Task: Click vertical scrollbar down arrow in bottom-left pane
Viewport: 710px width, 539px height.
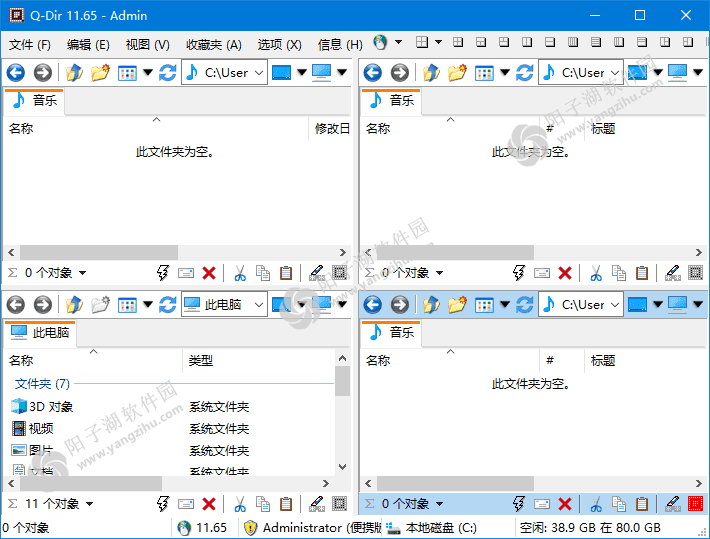Action: point(343,467)
